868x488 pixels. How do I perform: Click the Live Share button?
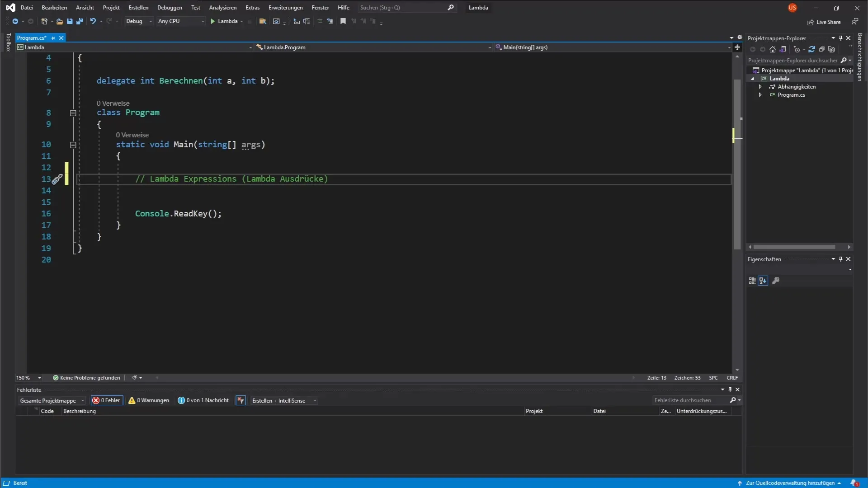pyautogui.click(x=824, y=22)
